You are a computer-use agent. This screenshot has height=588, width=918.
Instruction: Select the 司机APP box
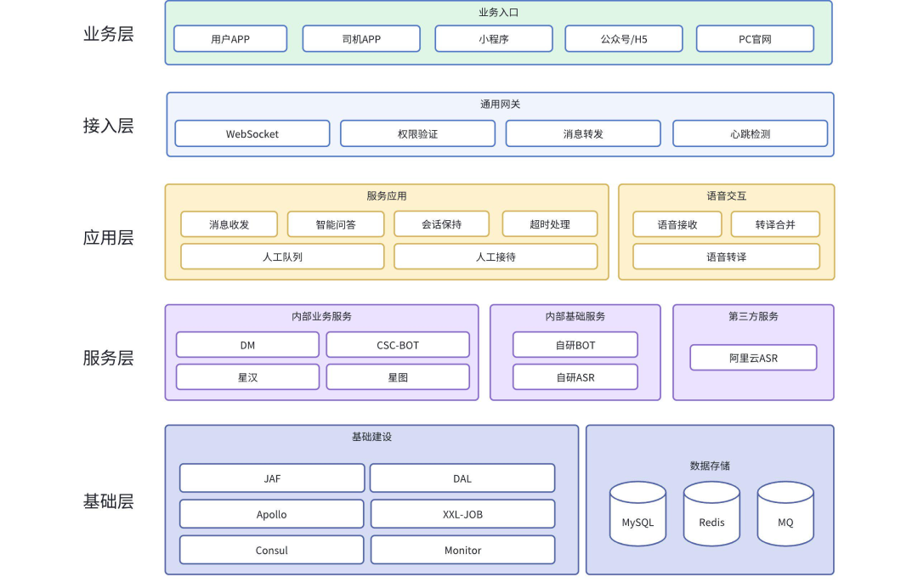coord(361,38)
